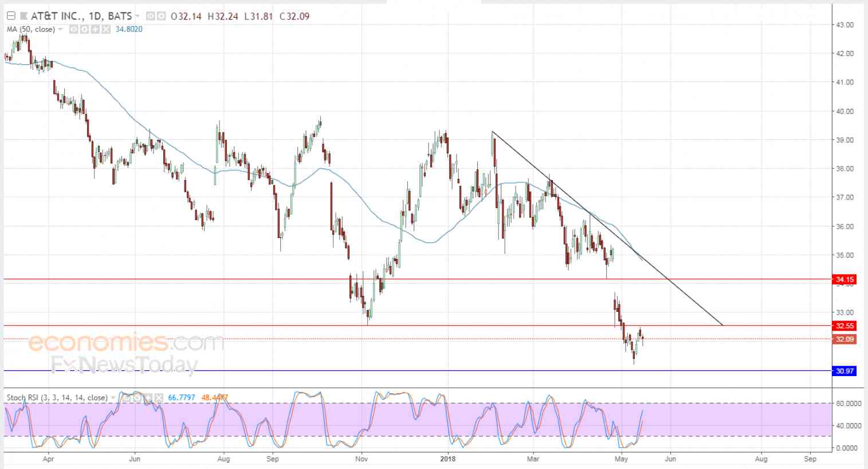The image size is (868, 469).
Task: Expand the MA (50, close) dropdown arrow
Action: [x=60, y=29]
